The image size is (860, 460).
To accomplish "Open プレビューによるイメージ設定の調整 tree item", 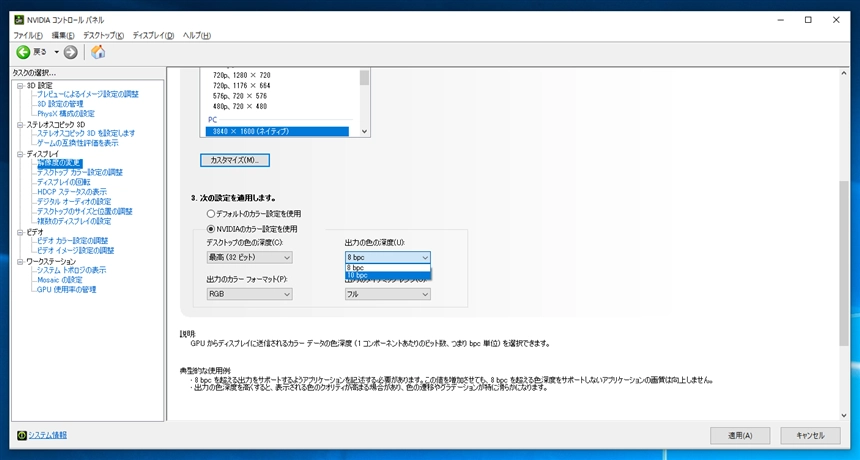I will (88, 94).
